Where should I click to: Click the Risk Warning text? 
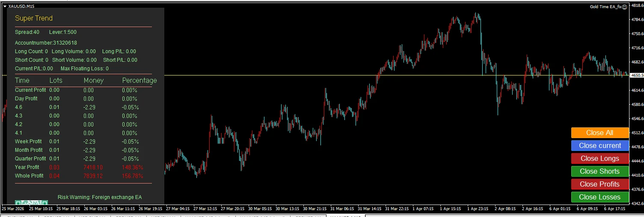click(x=99, y=197)
